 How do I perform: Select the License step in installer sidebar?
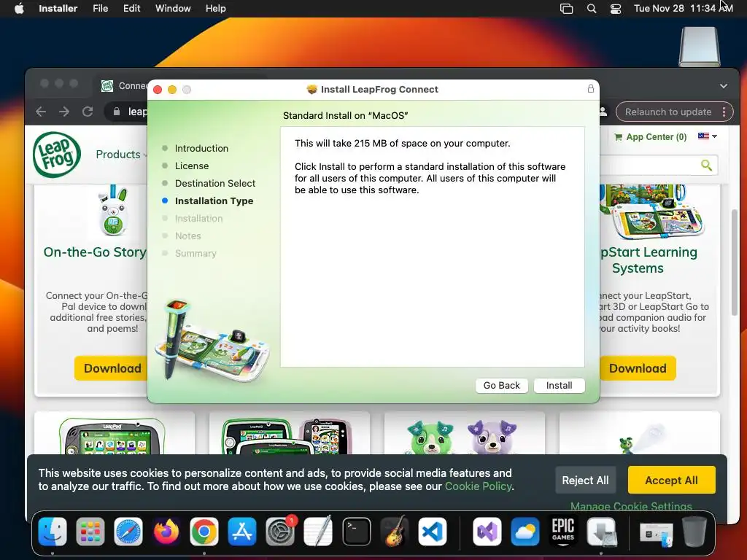(192, 166)
